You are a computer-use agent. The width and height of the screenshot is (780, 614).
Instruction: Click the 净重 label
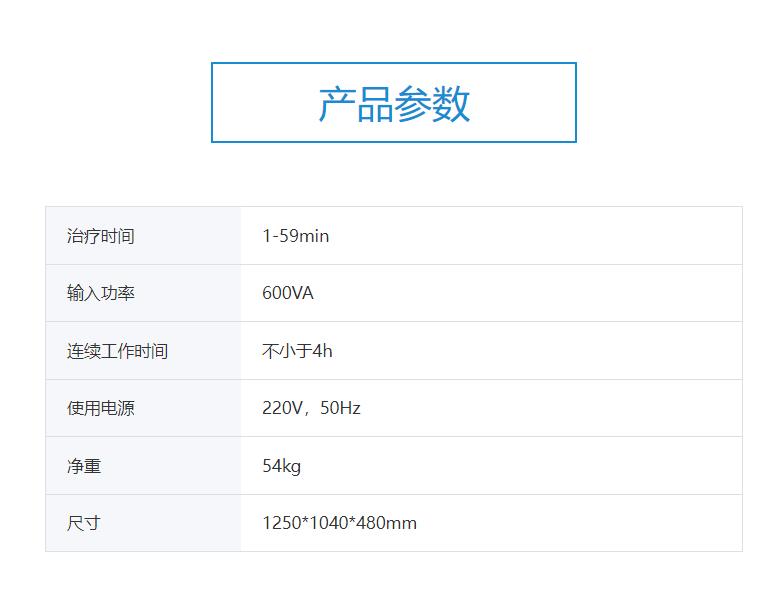(84, 466)
